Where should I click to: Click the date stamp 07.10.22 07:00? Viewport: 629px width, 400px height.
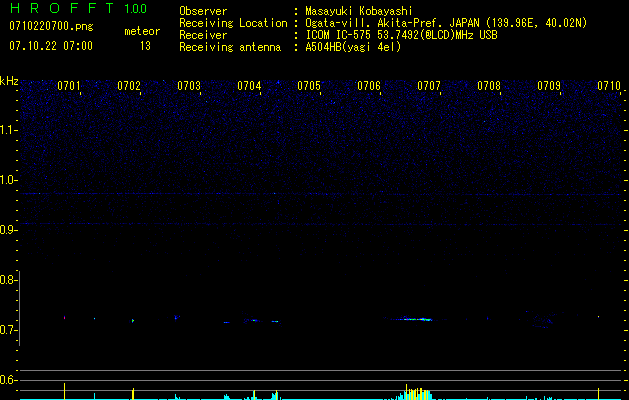click(51, 46)
